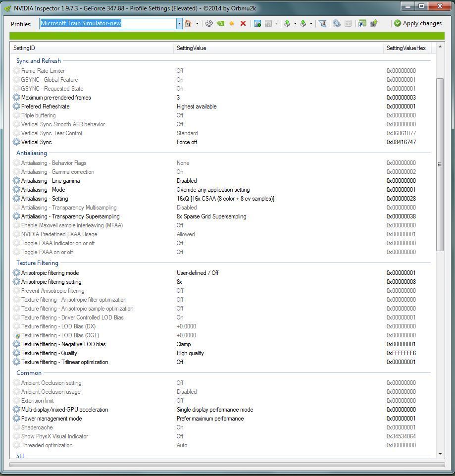The width and height of the screenshot is (455, 476).
Task: Click 'User-defined / Off' value
Action: [198, 272]
